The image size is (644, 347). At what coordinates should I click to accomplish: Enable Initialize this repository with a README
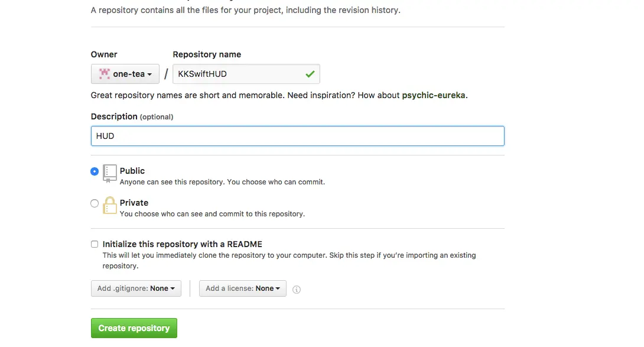(x=95, y=244)
